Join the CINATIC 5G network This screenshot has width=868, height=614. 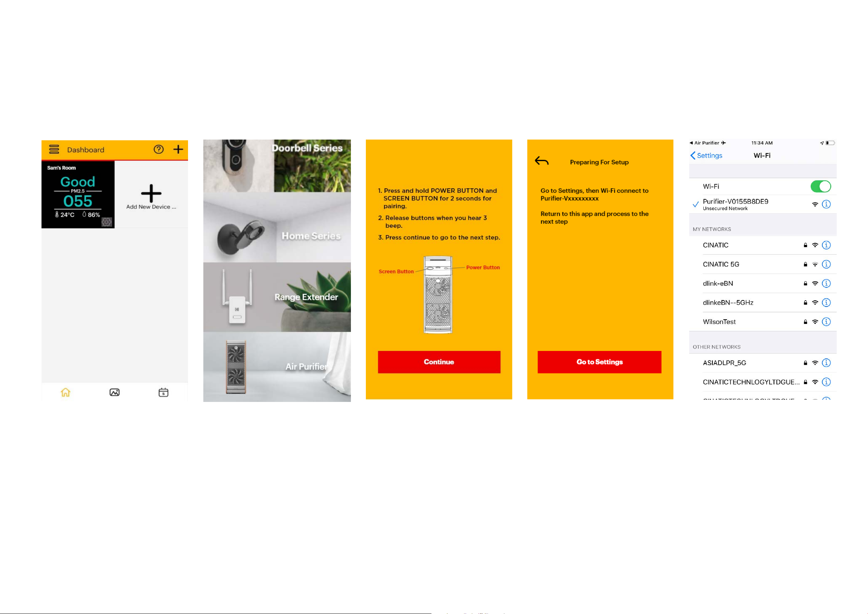click(763, 264)
